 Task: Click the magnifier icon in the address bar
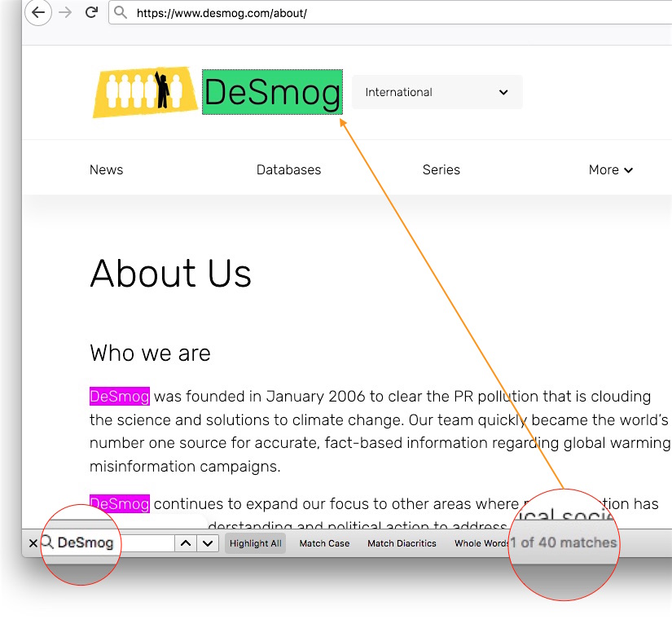[121, 13]
